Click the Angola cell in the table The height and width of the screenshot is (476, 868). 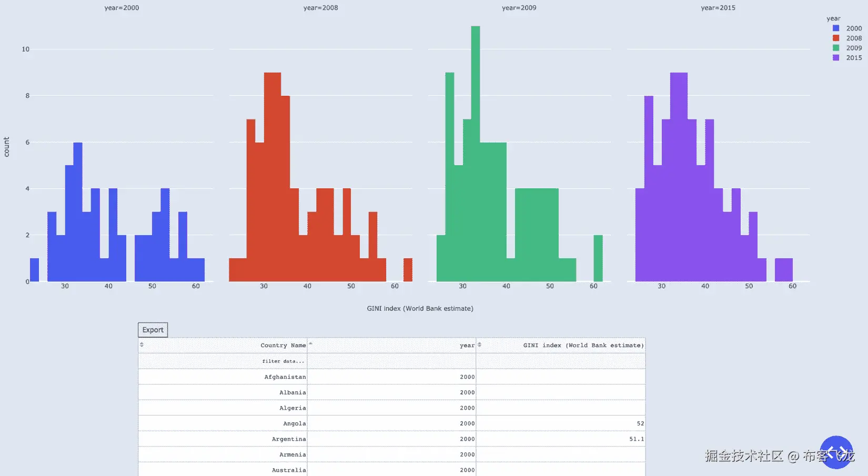[223, 423]
